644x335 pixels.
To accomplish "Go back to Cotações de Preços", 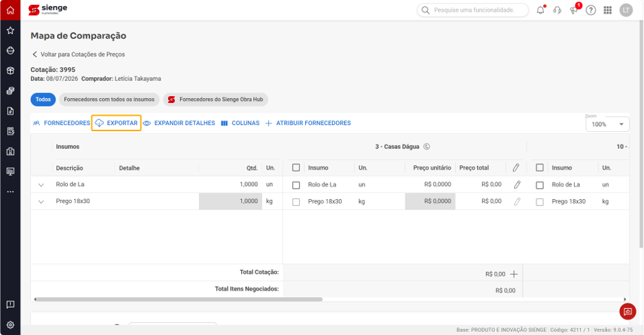I will coord(78,54).
